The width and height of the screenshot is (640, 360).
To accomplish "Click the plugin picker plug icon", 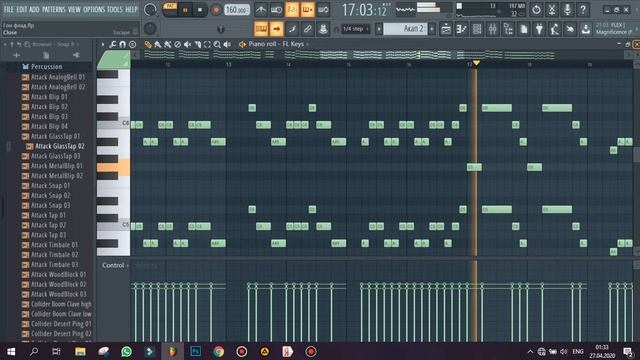I will coord(539,29).
